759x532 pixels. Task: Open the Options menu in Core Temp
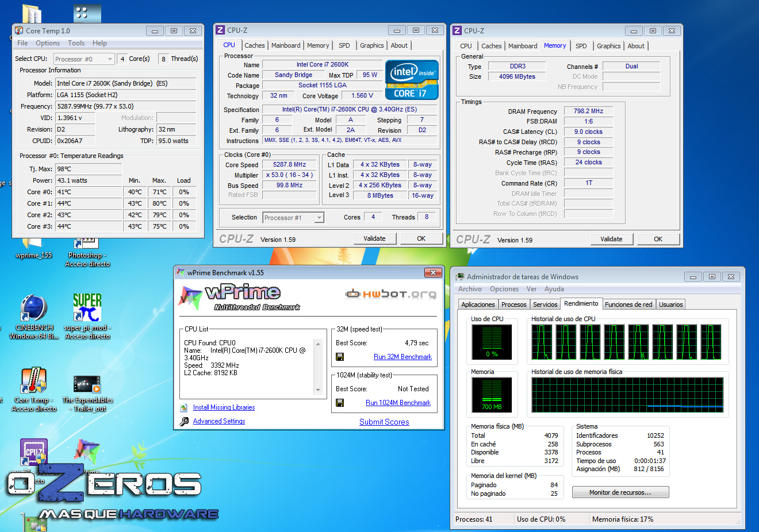click(48, 43)
